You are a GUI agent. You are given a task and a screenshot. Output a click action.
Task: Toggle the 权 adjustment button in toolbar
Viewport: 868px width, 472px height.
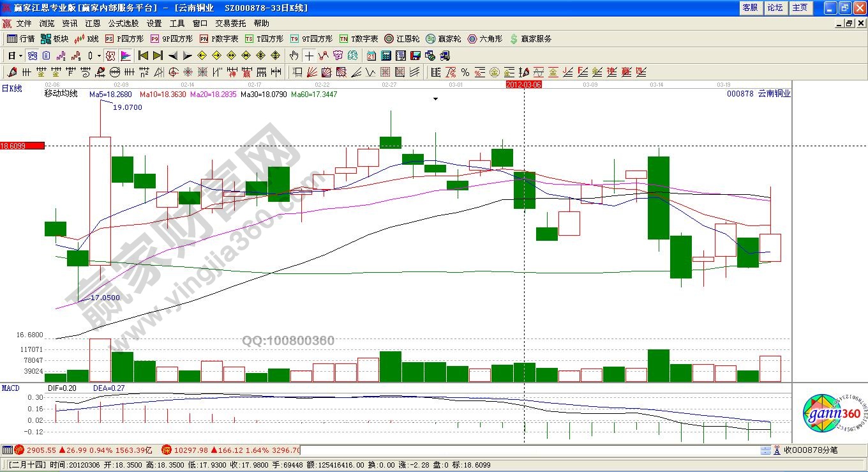pyautogui.click(x=110, y=56)
